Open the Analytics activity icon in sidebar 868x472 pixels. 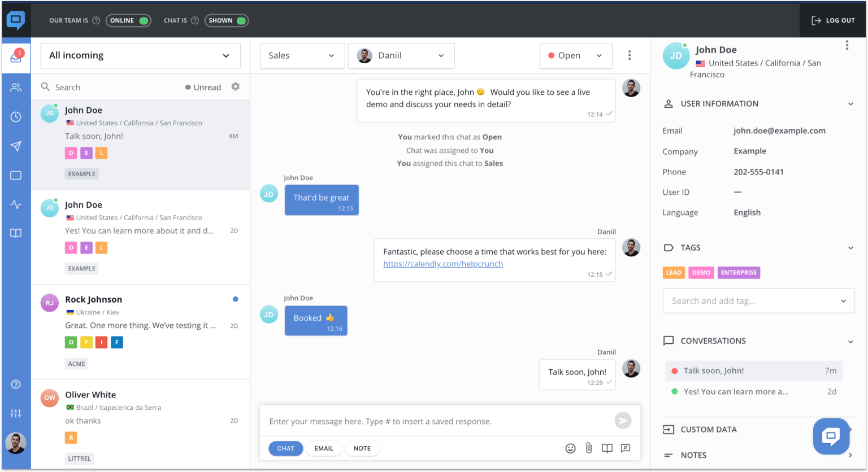(16, 204)
